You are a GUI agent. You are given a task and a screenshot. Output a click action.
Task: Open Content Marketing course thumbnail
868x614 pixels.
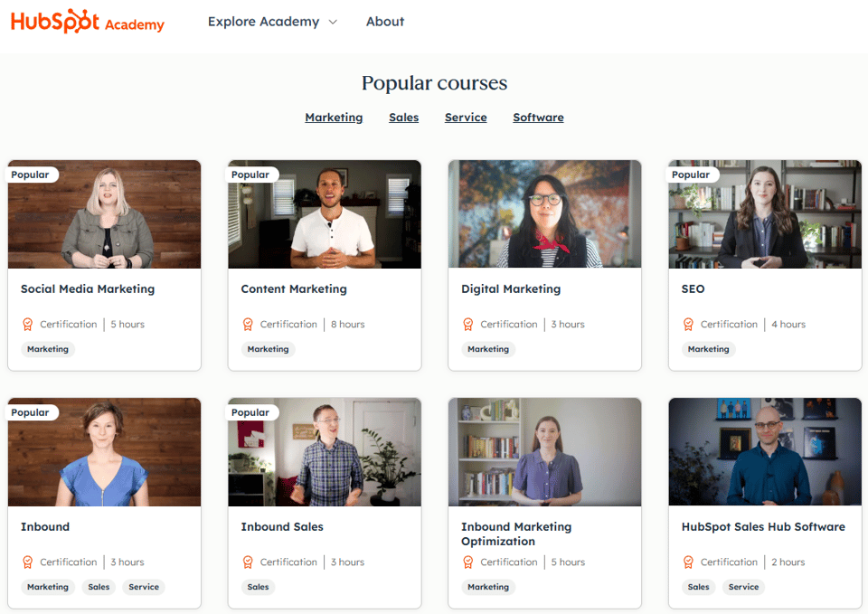tap(325, 214)
